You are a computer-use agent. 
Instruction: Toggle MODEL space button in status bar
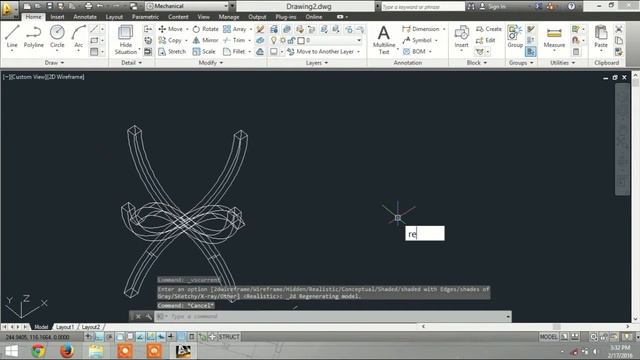(x=548, y=337)
